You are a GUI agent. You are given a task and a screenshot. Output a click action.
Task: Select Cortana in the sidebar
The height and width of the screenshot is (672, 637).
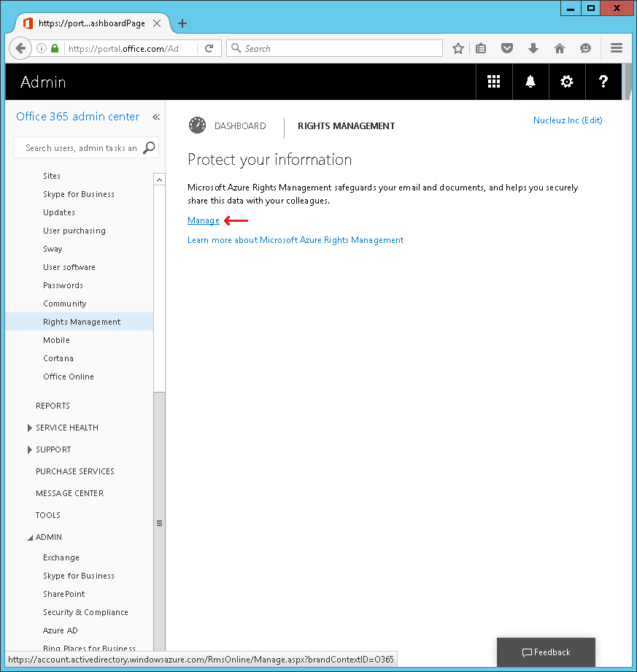[58, 358]
